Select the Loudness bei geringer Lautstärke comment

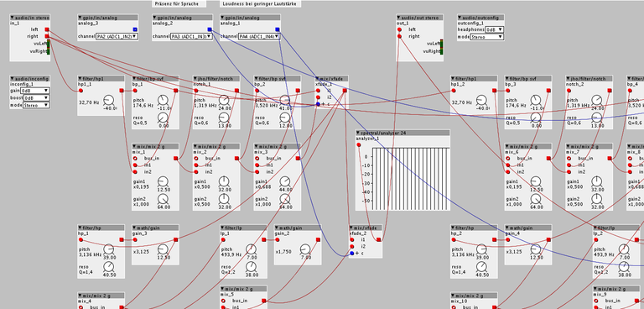[x=261, y=3]
